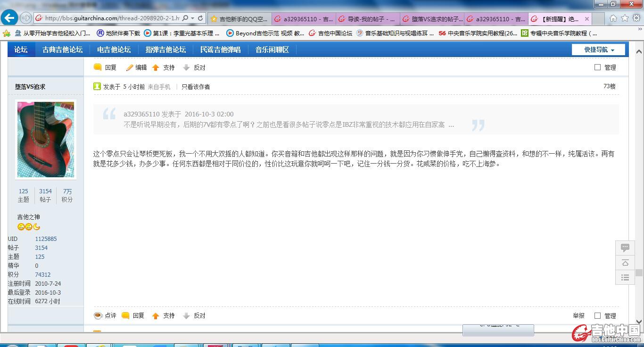Viewport: 644px width, 347px height.
Task: Click the bottom 回复 bubble icon
Action: pos(125,315)
